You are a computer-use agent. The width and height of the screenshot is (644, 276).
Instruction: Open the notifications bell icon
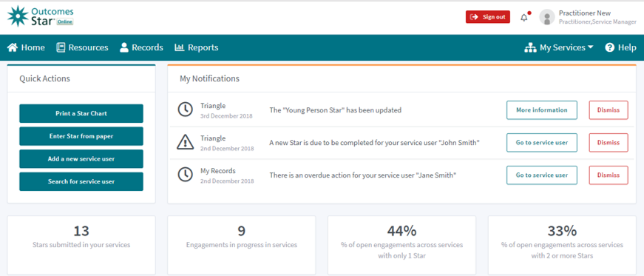(524, 18)
